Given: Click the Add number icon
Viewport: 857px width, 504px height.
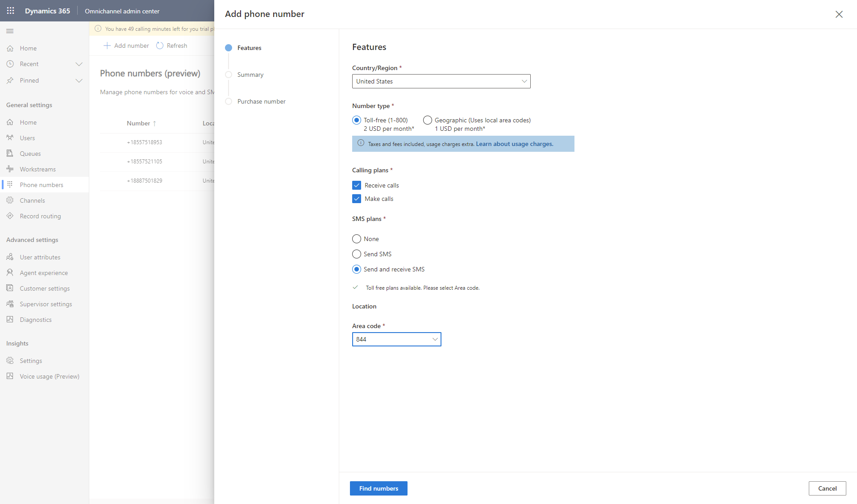Looking at the screenshot, I should tap(107, 45).
